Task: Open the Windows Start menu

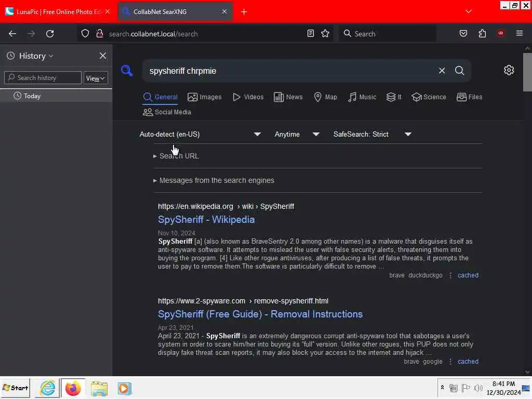Action: click(x=15, y=388)
